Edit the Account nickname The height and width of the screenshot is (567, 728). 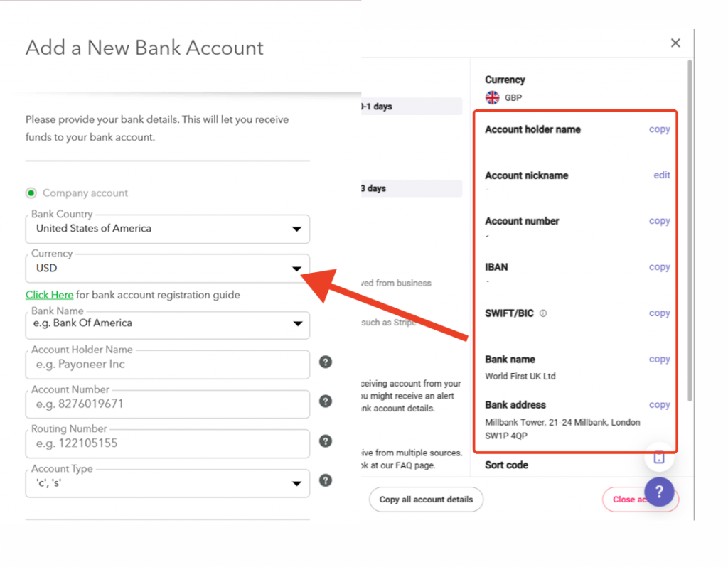[662, 175]
